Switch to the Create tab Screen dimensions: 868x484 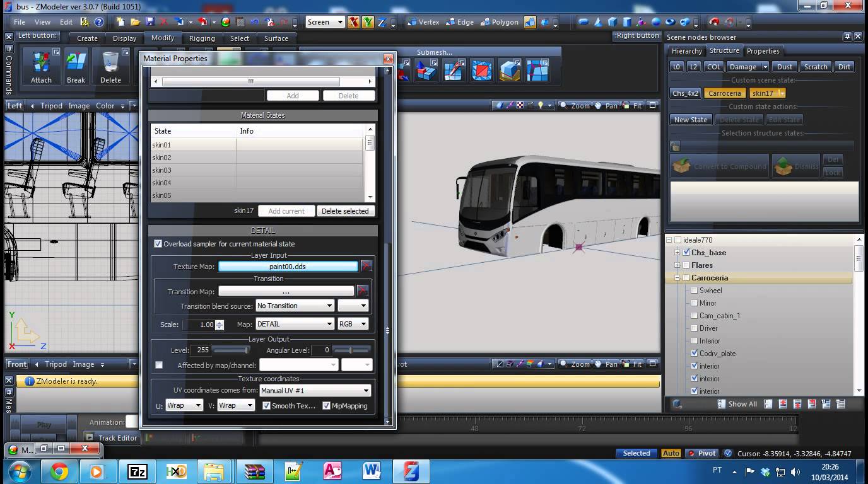point(87,38)
